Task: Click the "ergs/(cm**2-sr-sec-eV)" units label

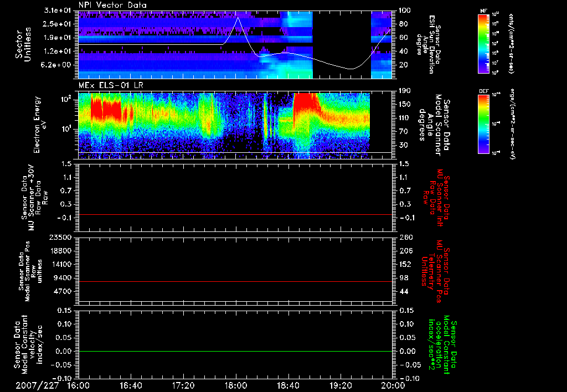Action: 513,125
